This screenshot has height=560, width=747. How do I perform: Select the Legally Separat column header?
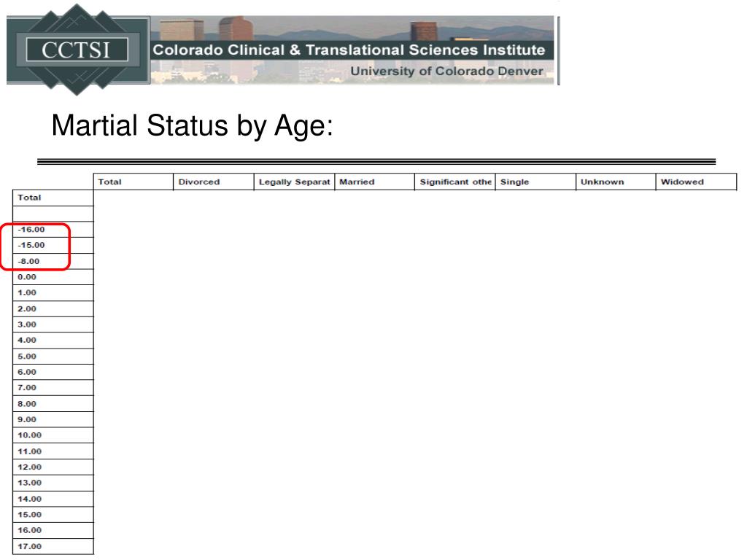point(295,182)
